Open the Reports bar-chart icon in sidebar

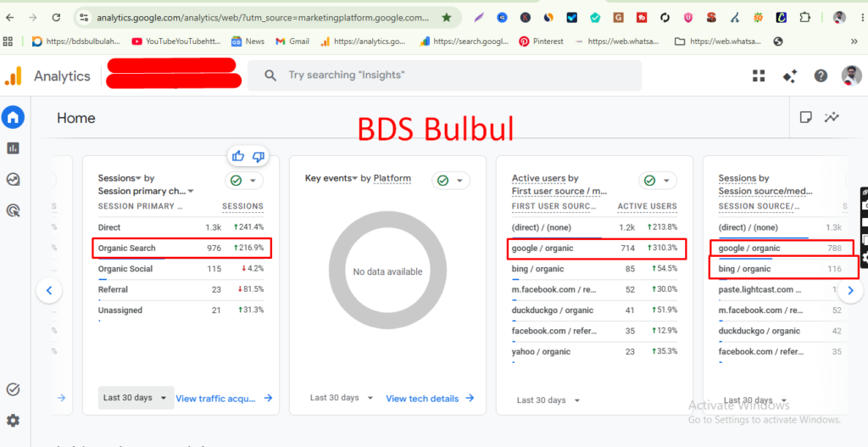pyautogui.click(x=13, y=148)
